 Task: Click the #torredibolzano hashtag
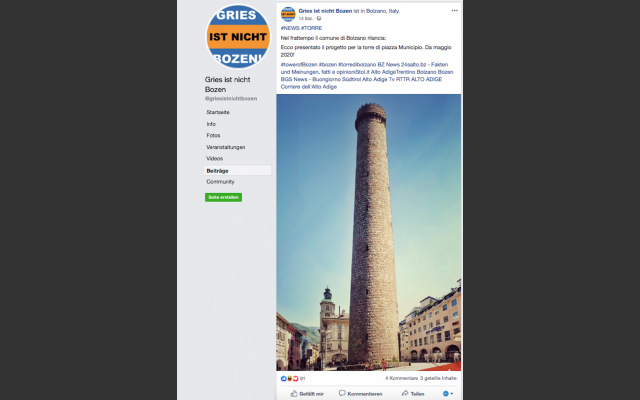point(357,64)
